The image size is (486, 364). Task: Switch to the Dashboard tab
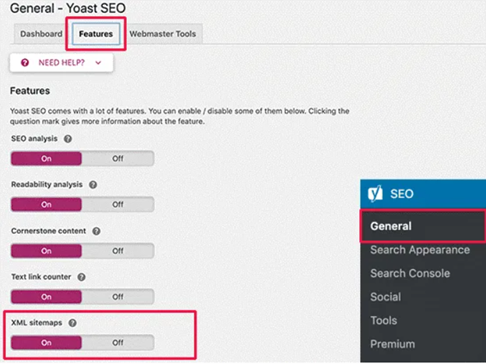coord(41,34)
